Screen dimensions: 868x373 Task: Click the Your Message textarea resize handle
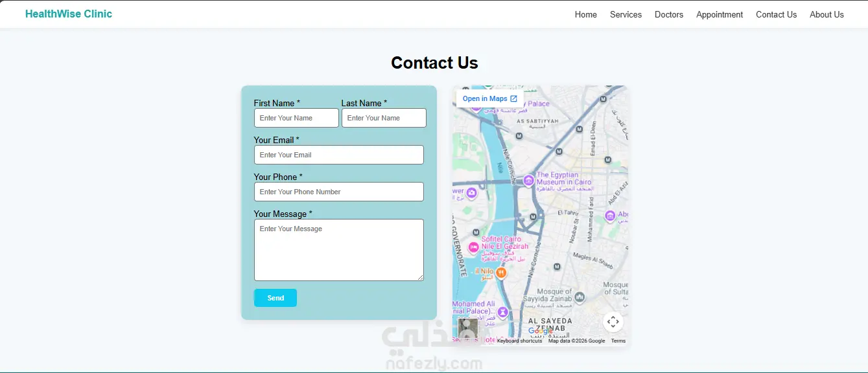click(x=420, y=277)
